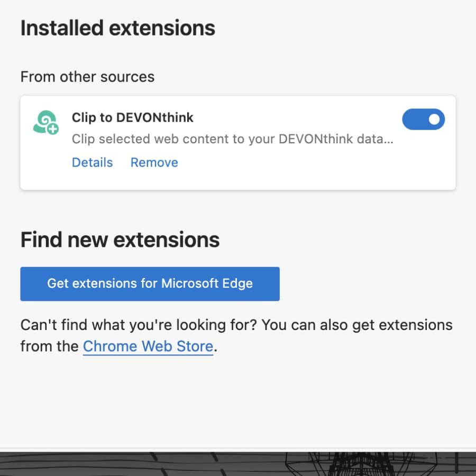Click the Installed extensions heading
476x476 pixels.
117,28
